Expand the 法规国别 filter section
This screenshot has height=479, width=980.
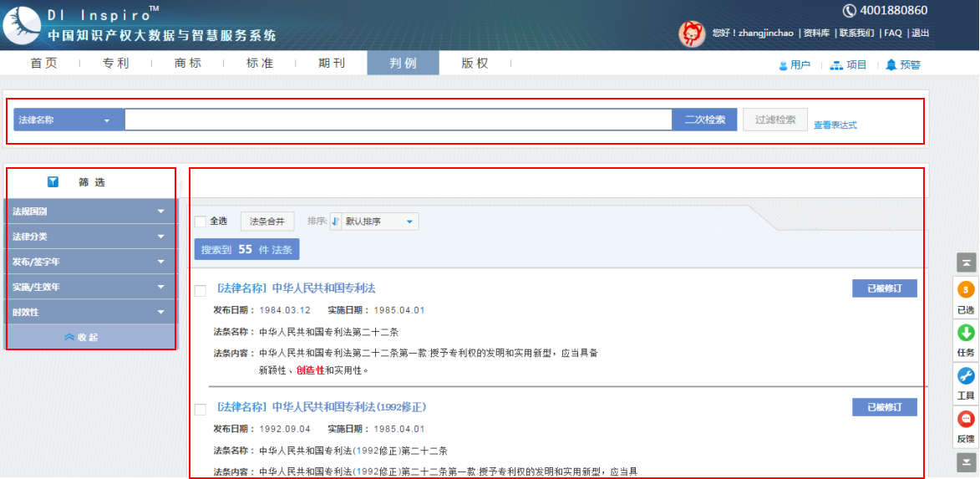coord(91,211)
